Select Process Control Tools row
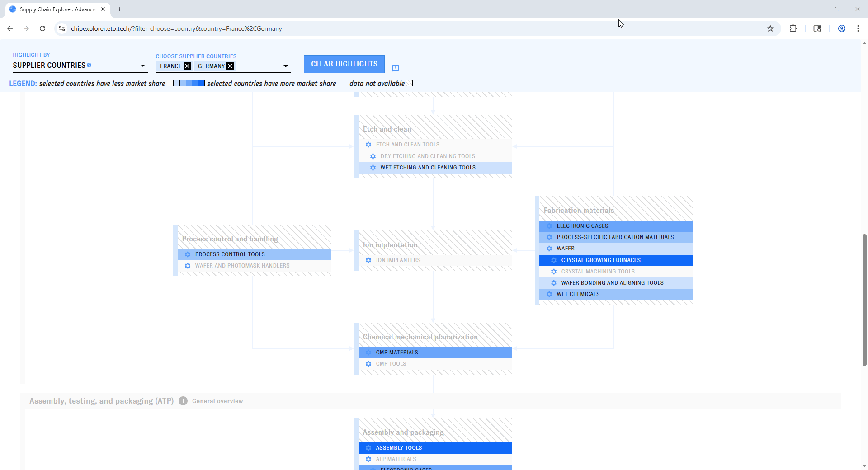This screenshot has width=868, height=470. (x=255, y=254)
